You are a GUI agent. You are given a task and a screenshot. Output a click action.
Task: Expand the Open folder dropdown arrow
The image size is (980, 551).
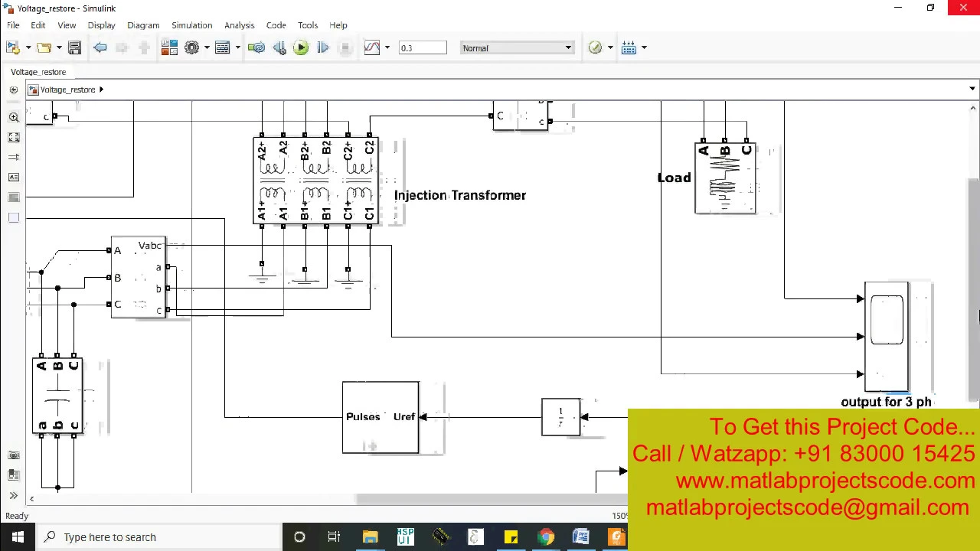pos(59,48)
